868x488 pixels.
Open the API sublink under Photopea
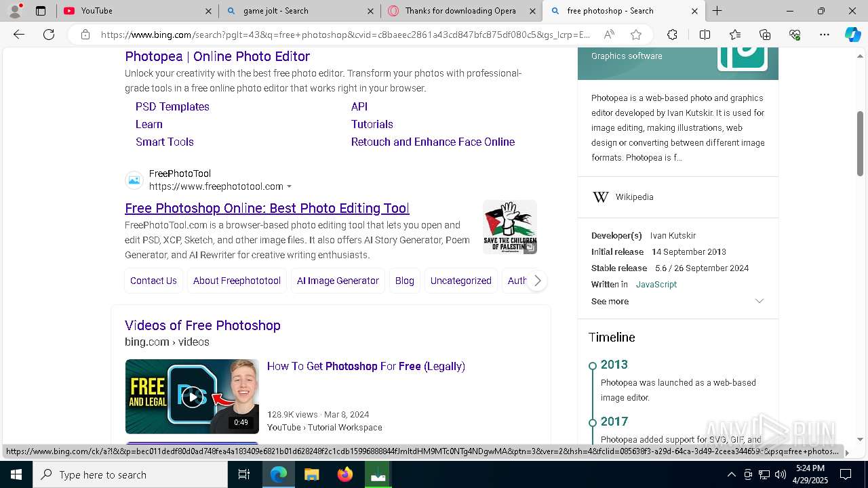pos(359,106)
